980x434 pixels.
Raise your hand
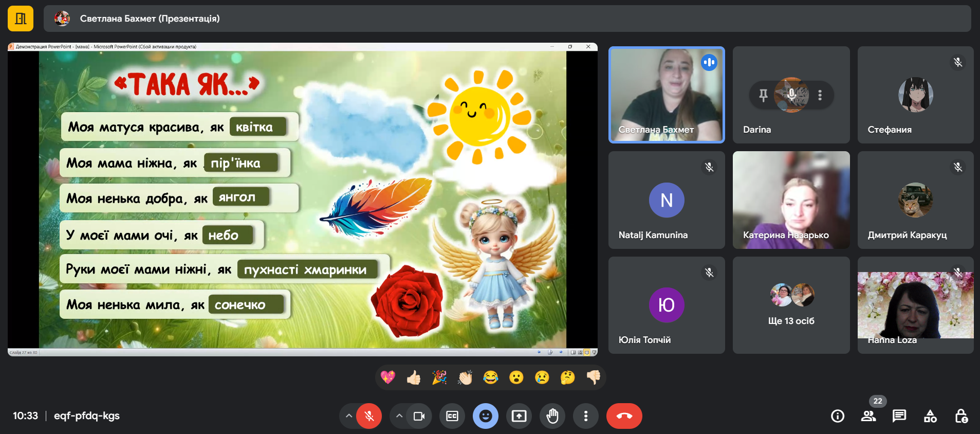point(552,416)
